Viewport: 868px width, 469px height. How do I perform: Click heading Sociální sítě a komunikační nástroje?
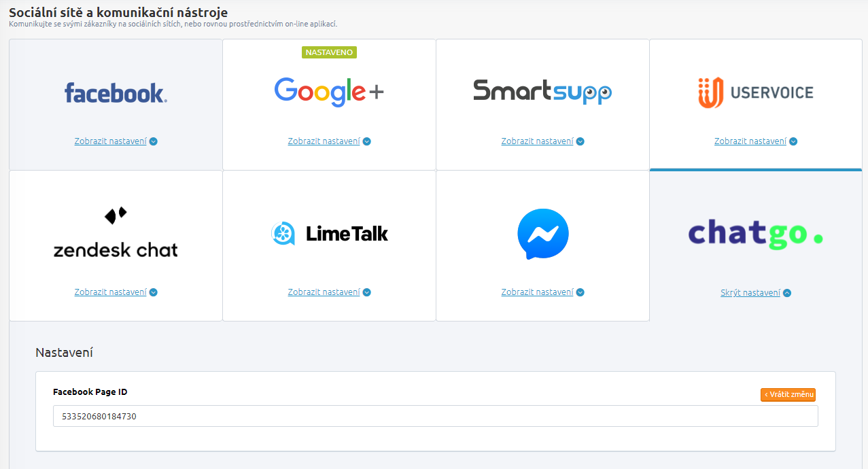[118, 12]
